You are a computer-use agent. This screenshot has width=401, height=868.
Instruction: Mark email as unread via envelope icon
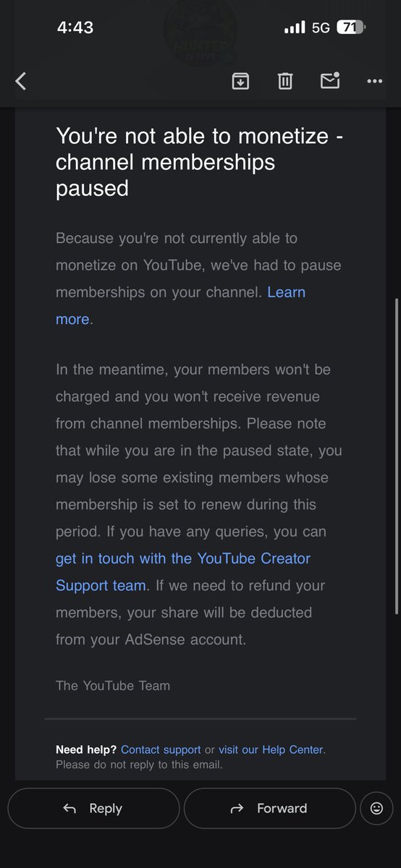coord(330,80)
